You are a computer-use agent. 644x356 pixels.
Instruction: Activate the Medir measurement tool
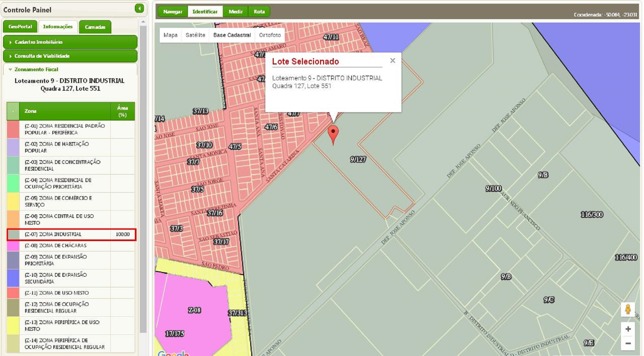pyautogui.click(x=235, y=11)
